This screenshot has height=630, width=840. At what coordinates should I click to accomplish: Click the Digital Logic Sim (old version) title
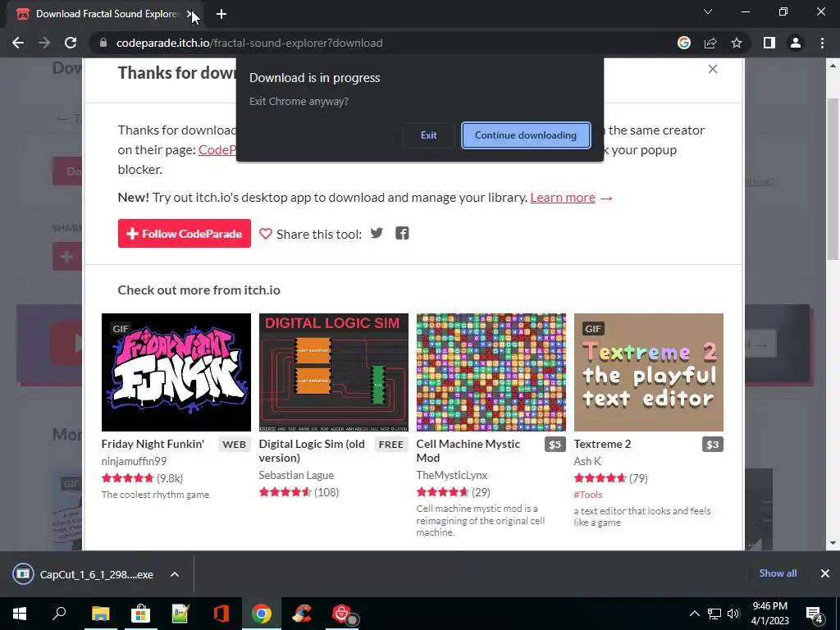[x=312, y=450]
